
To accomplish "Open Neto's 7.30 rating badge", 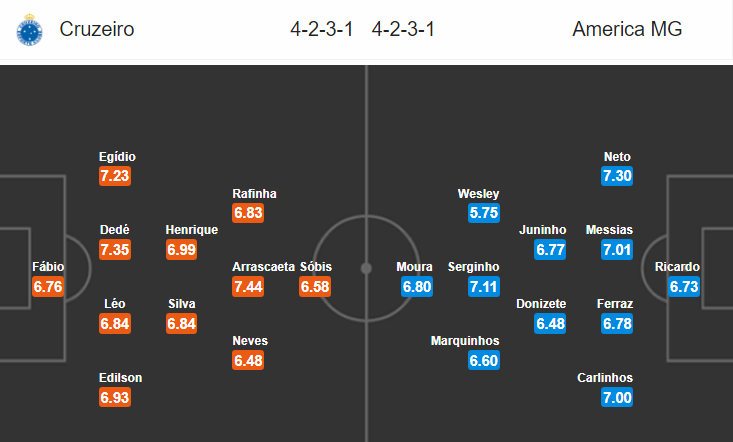I will (617, 176).
